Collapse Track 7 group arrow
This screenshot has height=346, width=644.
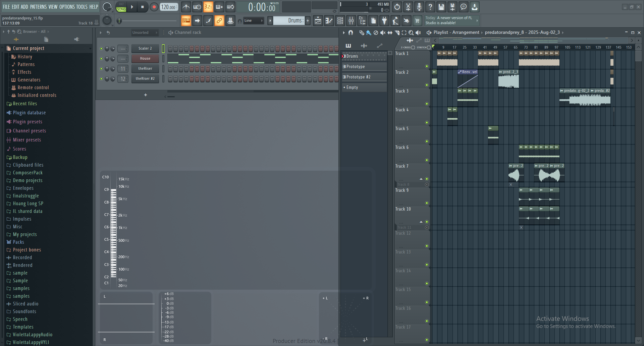[421, 179]
